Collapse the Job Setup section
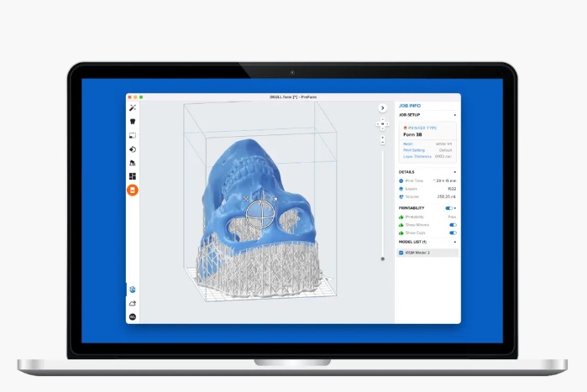 455,115
